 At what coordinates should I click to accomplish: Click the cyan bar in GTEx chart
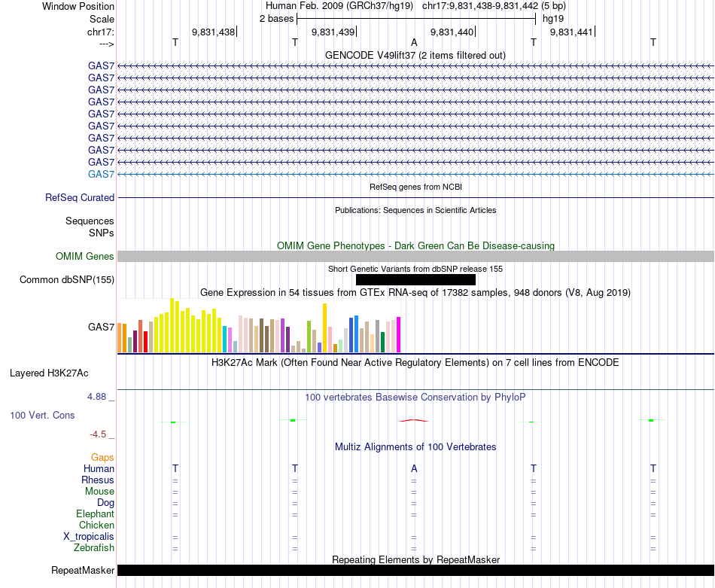[225, 340]
